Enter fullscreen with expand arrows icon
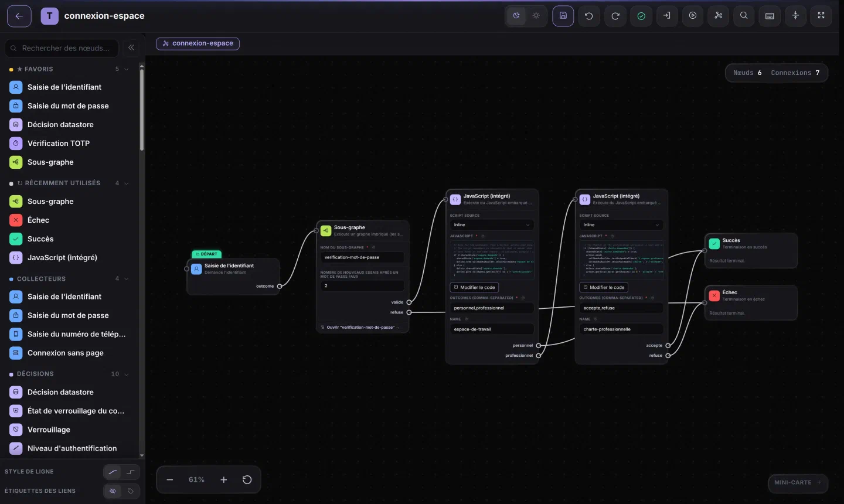 pos(821,16)
